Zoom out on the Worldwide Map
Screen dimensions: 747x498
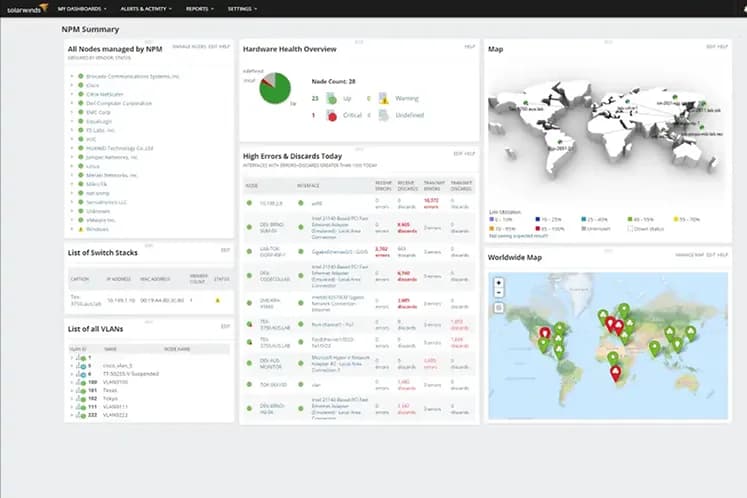point(499,293)
